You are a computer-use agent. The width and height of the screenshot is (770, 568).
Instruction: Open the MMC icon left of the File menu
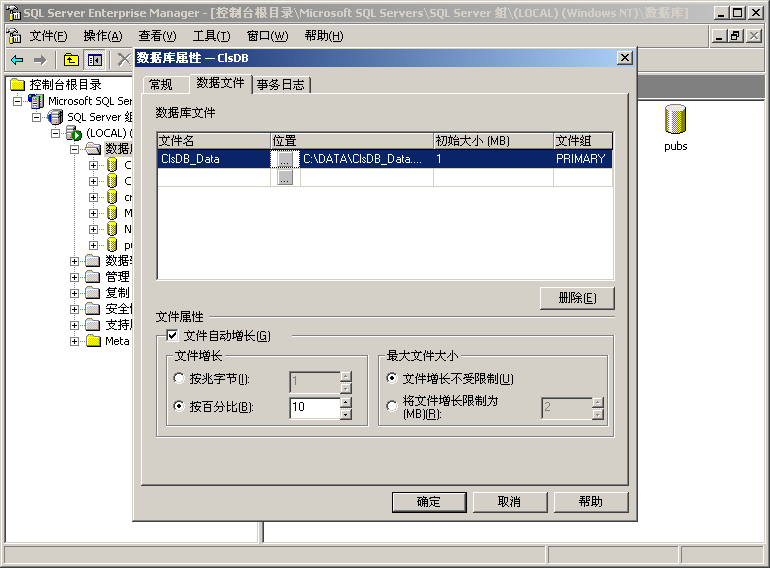(13, 36)
